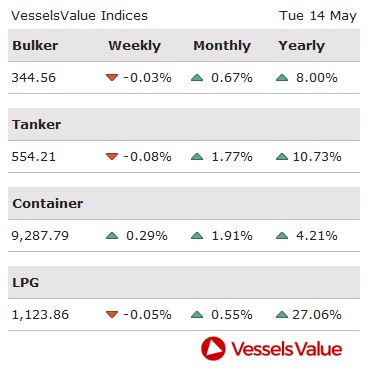Select the Yearly column header
The width and height of the screenshot is (369, 377).
[301, 46]
